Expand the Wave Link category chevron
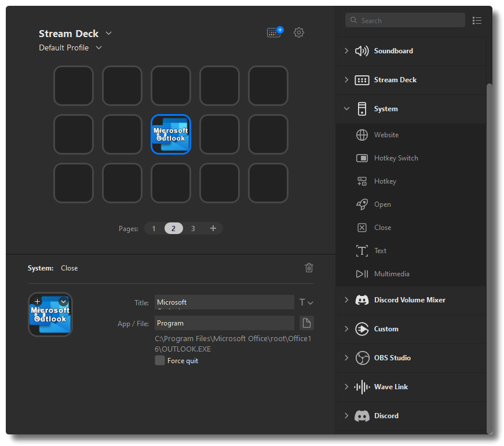This screenshot has width=504, height=446. click(x=346, y=386)
